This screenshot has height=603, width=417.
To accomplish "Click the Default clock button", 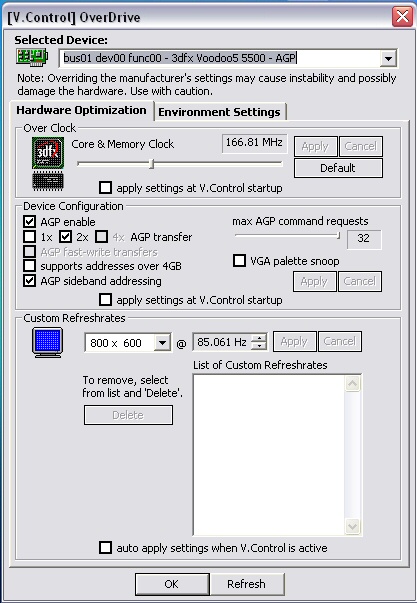I will pos(338,168).
